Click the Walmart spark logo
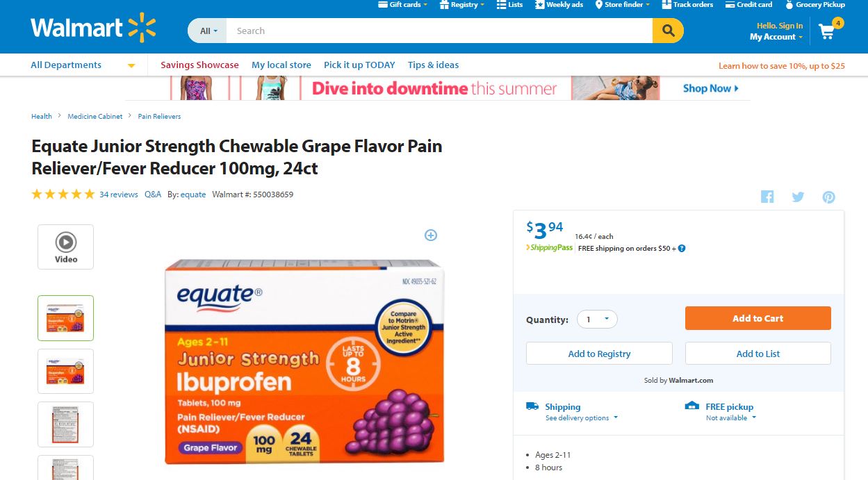The width and height of the screenshot is (868, 480). pos(142,28)
